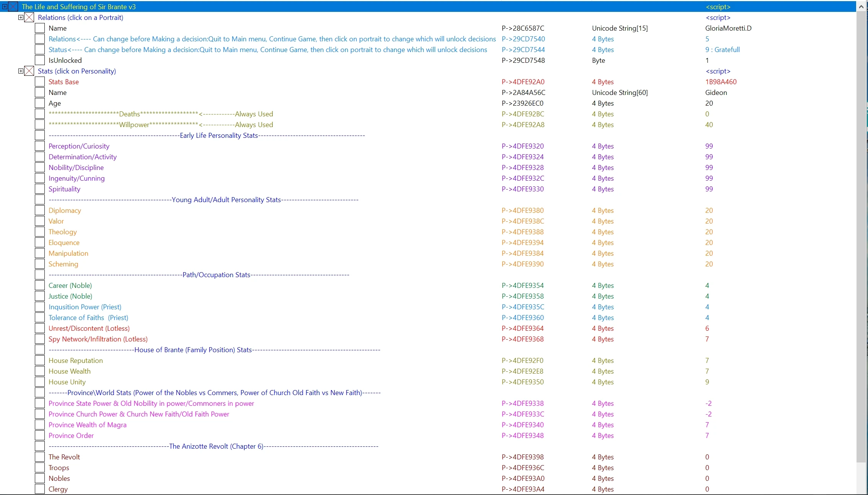This screenshot has height=495, width=868.
Task: Click the Name type Unicode String[60]
Action: click(620, 92)
